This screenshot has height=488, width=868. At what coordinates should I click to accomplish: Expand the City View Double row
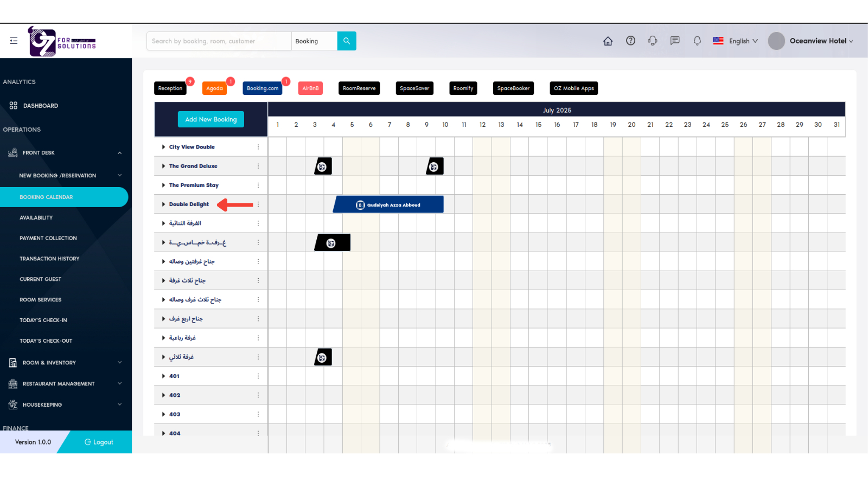coord(163,147)
